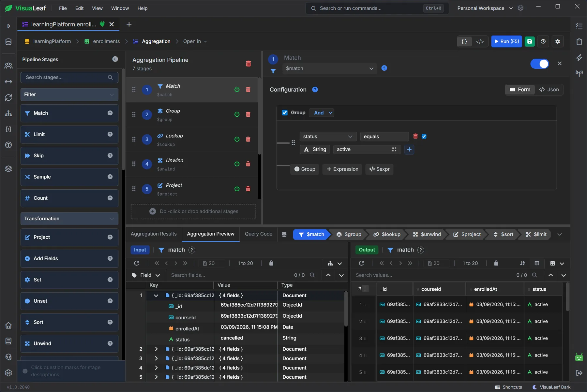Open users icon in the left sidebar
Viewport: 587px width, 392px height.
(8, 65)
